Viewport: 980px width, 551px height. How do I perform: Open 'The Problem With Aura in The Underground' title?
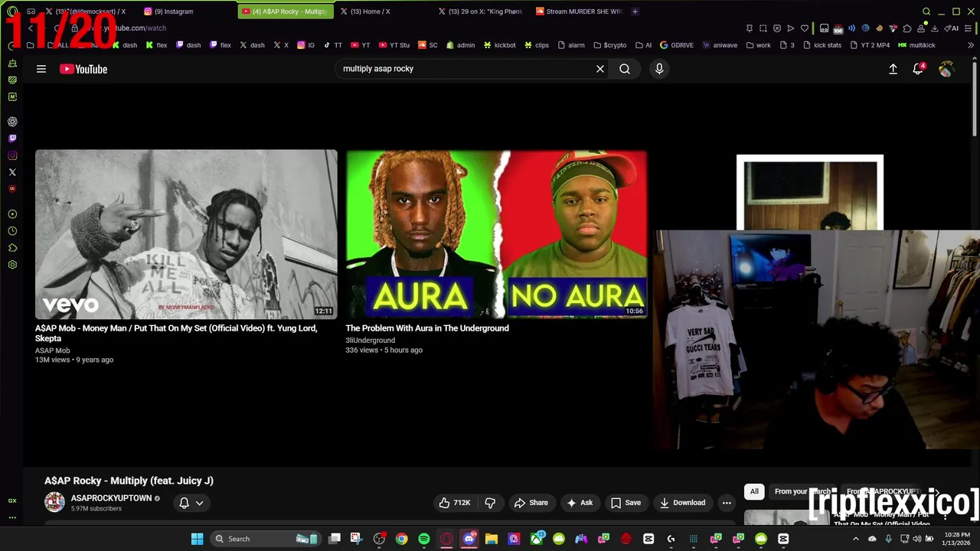(427, 328)
